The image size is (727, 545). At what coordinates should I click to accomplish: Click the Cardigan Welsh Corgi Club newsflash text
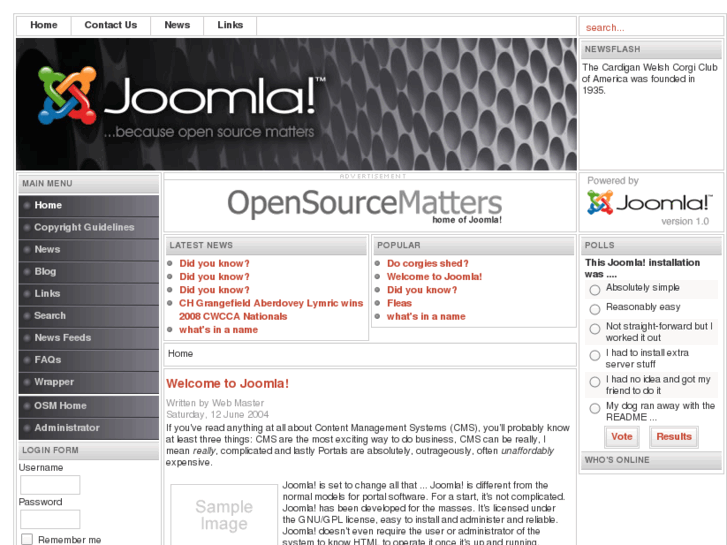point(650,79)
